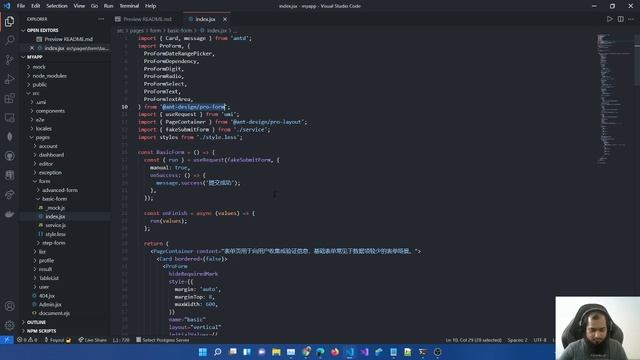The height and width of the screenshot is (360, 640).
Task: Open the MongoDB leaf icon view
Action: click(x=9, y=137)
